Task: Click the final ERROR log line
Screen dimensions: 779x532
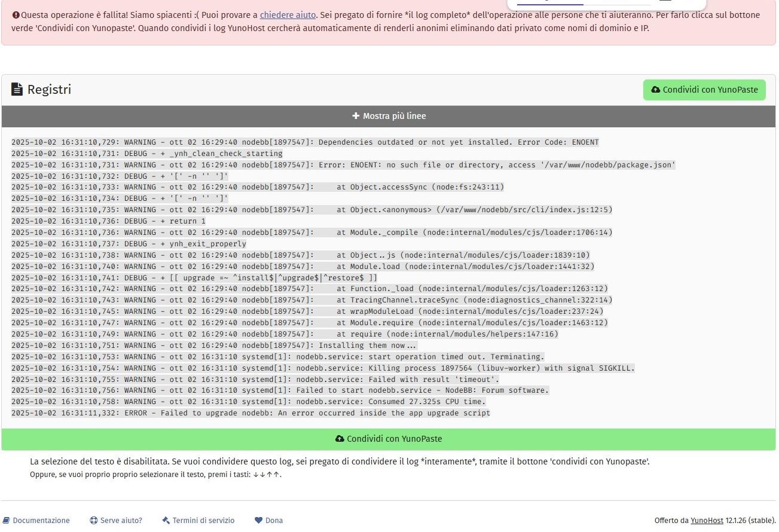Action: point(250,413)
